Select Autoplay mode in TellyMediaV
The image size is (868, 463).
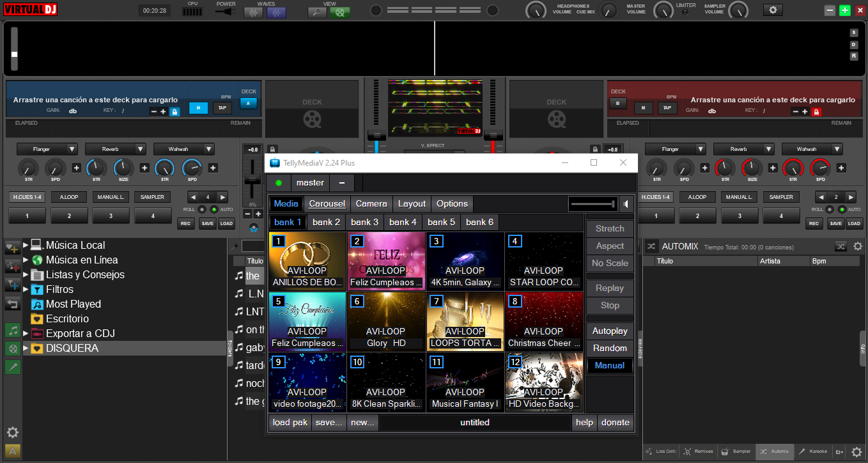pyautogui.click(x=610, y=331)
